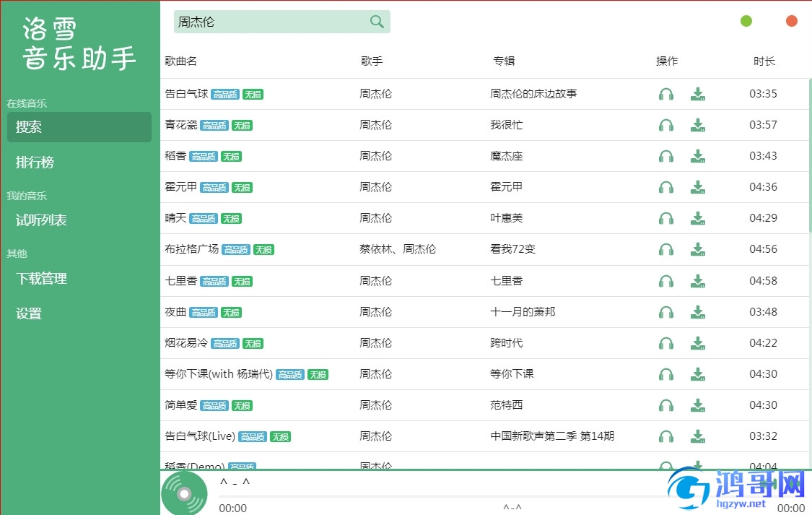Click album 中国新歌声第二季 第14期

(552, 436)
